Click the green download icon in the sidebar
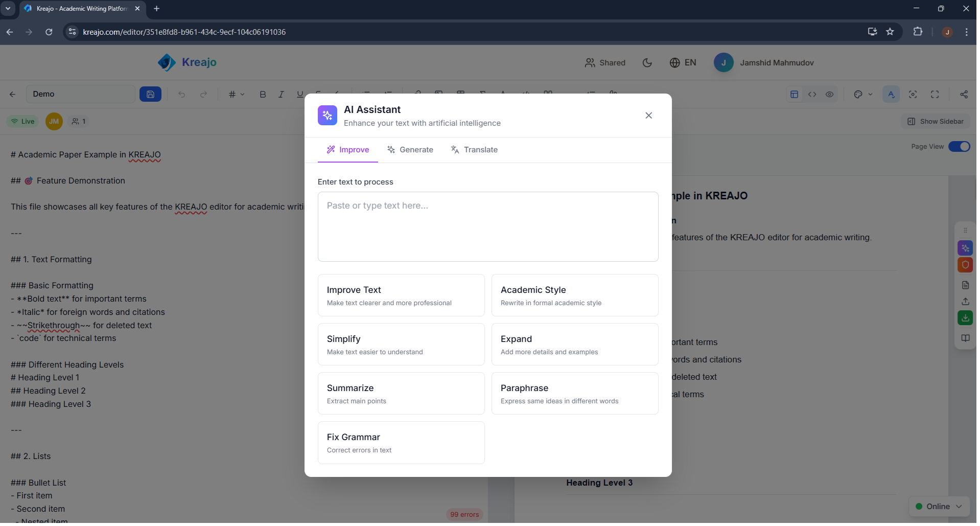The width and height of the screenshot is (980, 526). pos(965,317)
